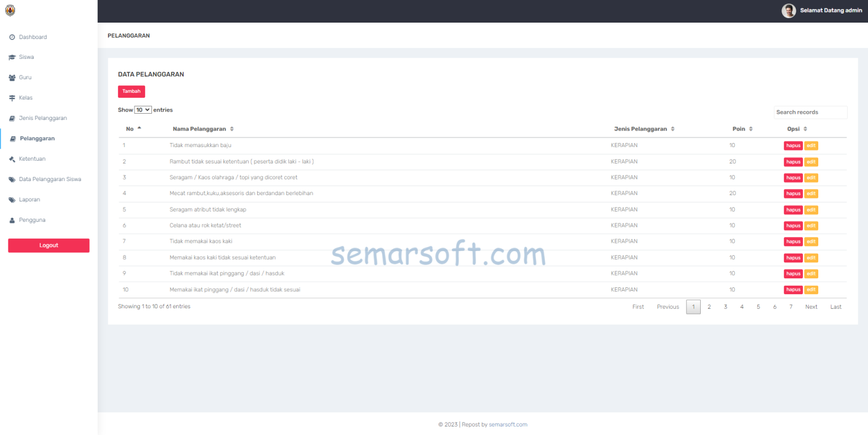Open the Laporan menu item
Screen dimensions: 868x435
pos(29,199)
